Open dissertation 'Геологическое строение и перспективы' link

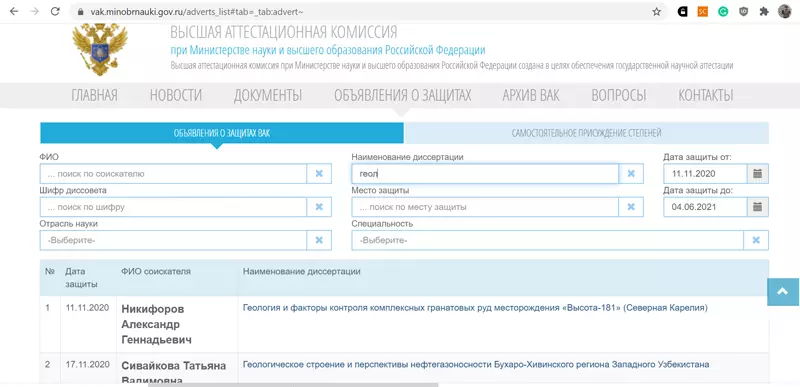click(476, 365)
